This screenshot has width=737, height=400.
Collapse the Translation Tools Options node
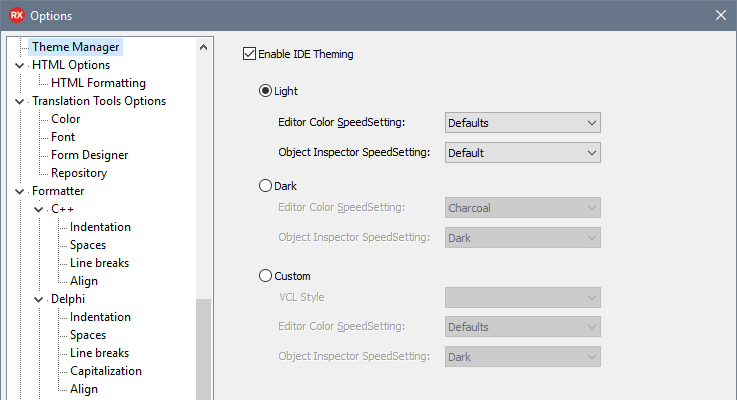coord(20,101)
